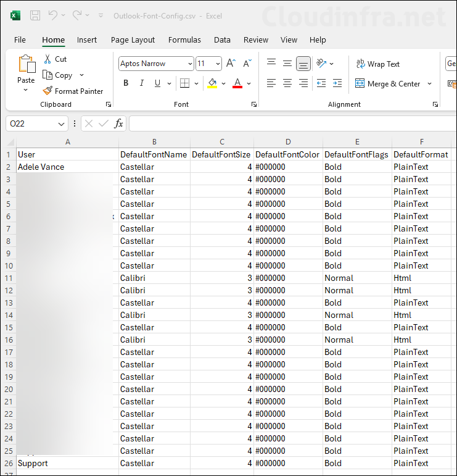Switch to the Review tab
Viewport: 457px width, 476px height.
[x=256, y=40]
